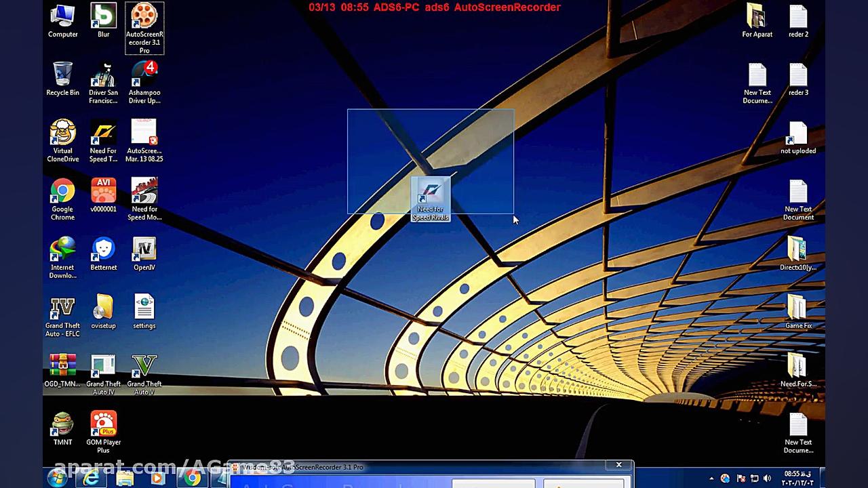Click the Chrome icon in the system tray
868x488 pixels.
(726, 479)
